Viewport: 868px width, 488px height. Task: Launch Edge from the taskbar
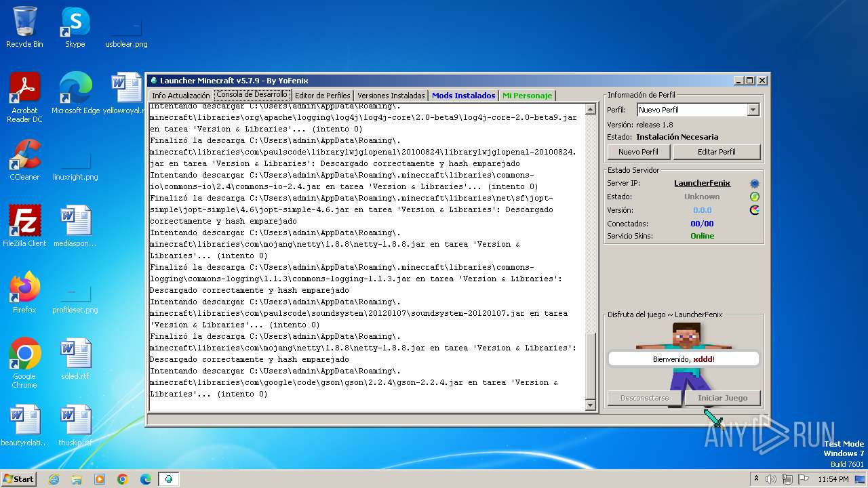click(146, 479)
